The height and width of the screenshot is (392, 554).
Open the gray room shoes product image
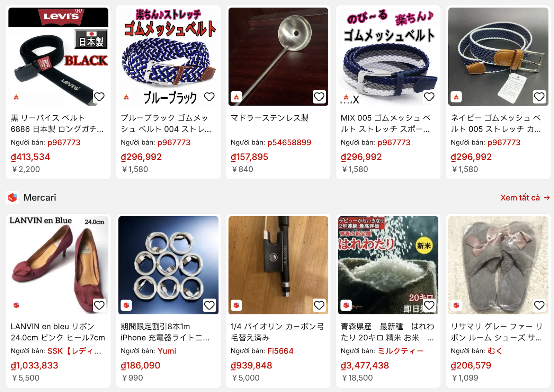coord(498,265)
